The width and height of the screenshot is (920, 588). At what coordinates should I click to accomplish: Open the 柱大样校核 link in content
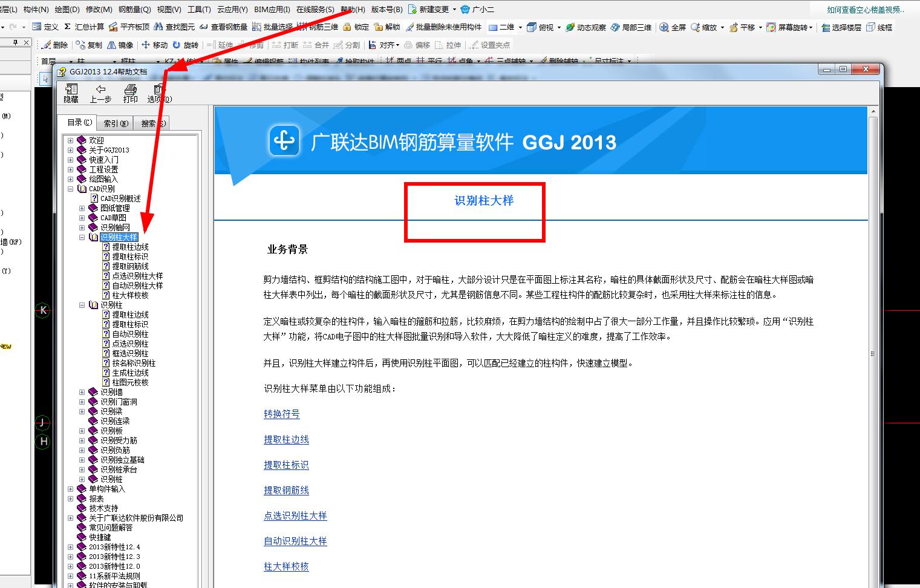point(286,567)
